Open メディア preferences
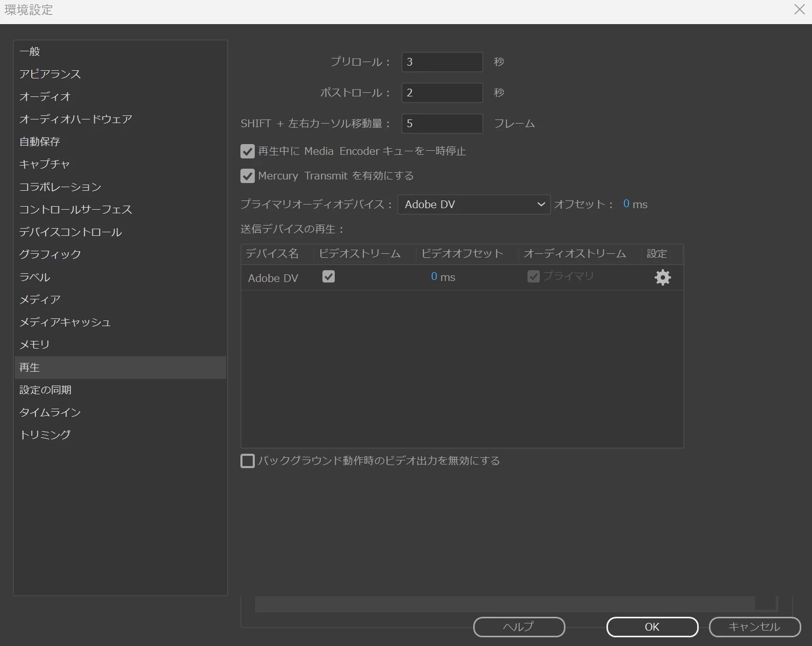Viewport: 812px width, 646px height. pos(120,299)
